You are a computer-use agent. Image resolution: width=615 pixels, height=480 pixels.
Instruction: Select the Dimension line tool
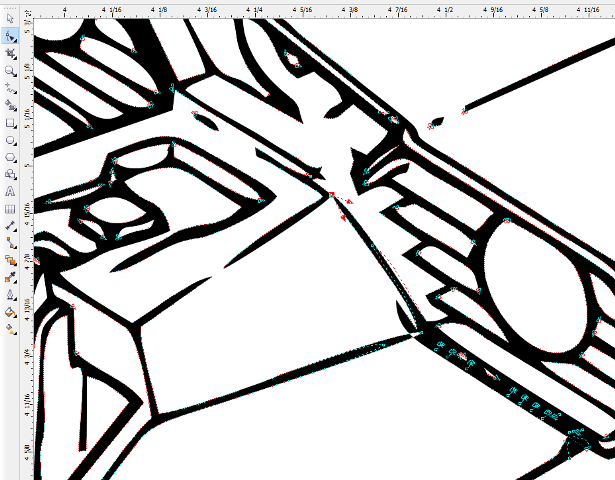click(x=10, y=226)
